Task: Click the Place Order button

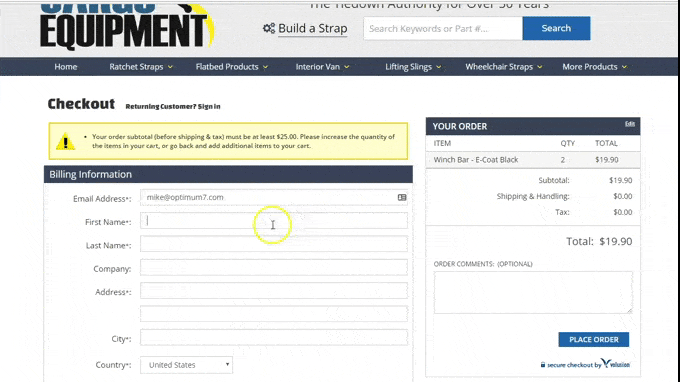Action: click(594, 340)
